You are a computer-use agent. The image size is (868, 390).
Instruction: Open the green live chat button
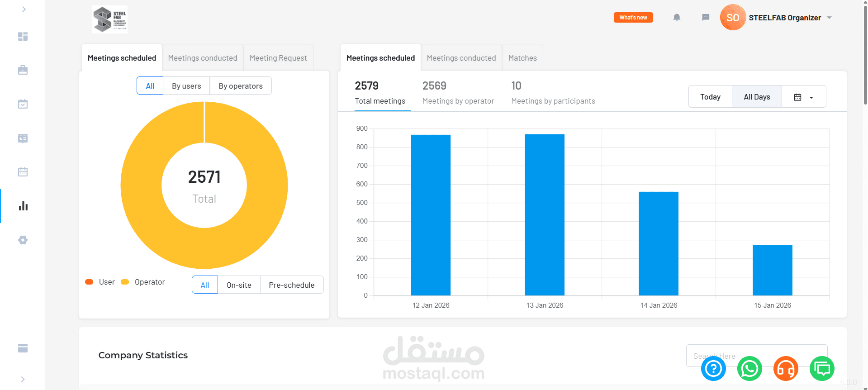tap(822, 369)
